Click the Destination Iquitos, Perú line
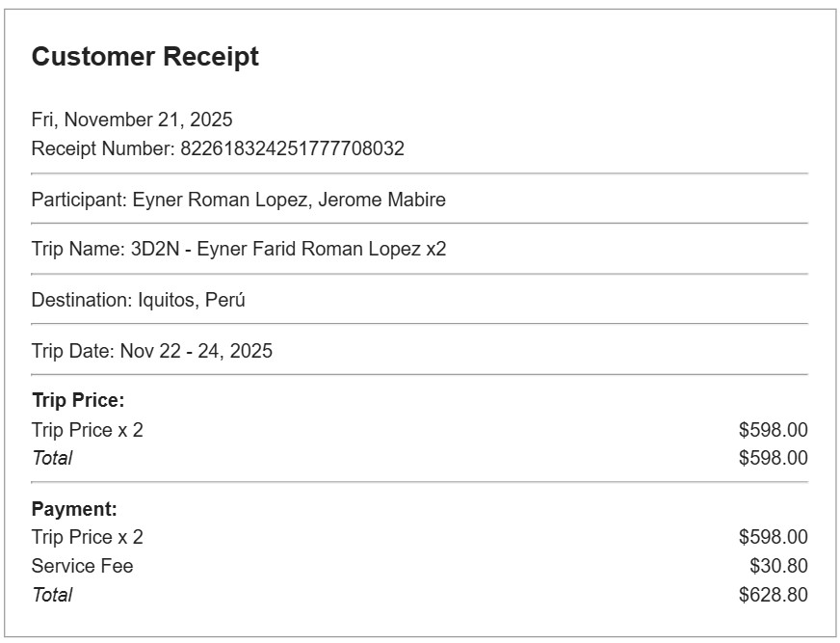The image size is (840, 643). click(x=138, y=300)
